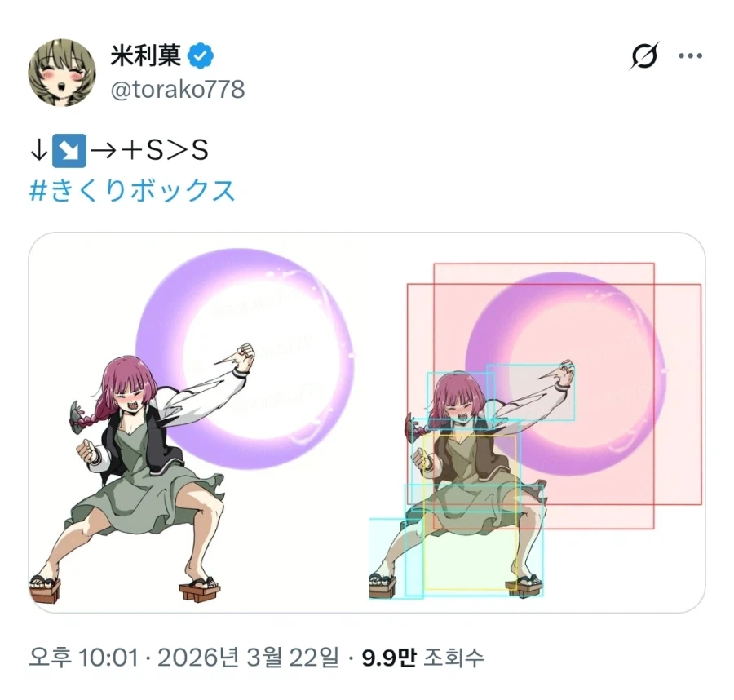This screenshot has height=700, width=734.
Task: Click the cyan hurtbox over the raised arm
Action: click(530, 392)
